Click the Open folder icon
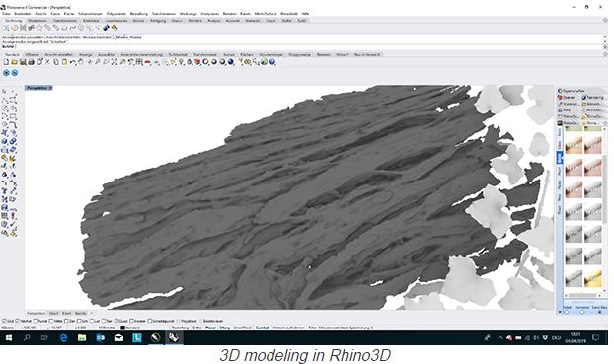Viewport: 614px width, 364px height. [14, 62]
